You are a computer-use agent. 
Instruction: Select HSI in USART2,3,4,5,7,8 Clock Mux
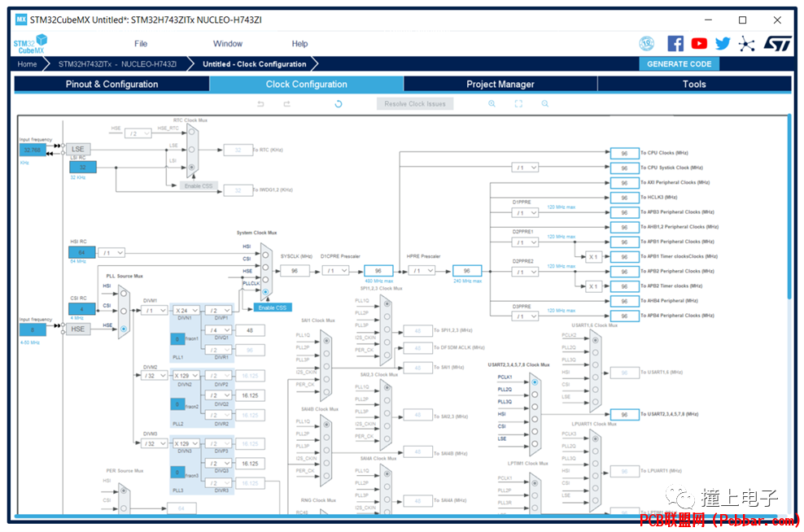click(535, 419)
